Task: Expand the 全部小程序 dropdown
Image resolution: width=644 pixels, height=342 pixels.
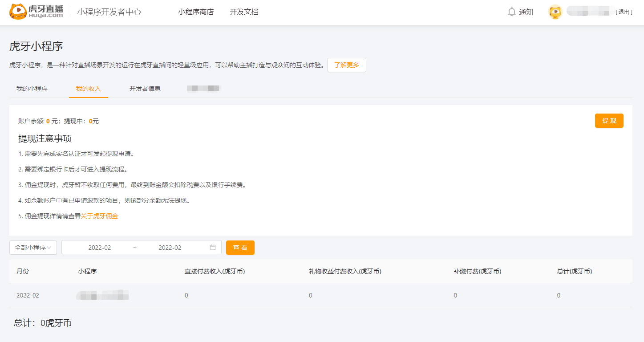Action: pos(33,248)
